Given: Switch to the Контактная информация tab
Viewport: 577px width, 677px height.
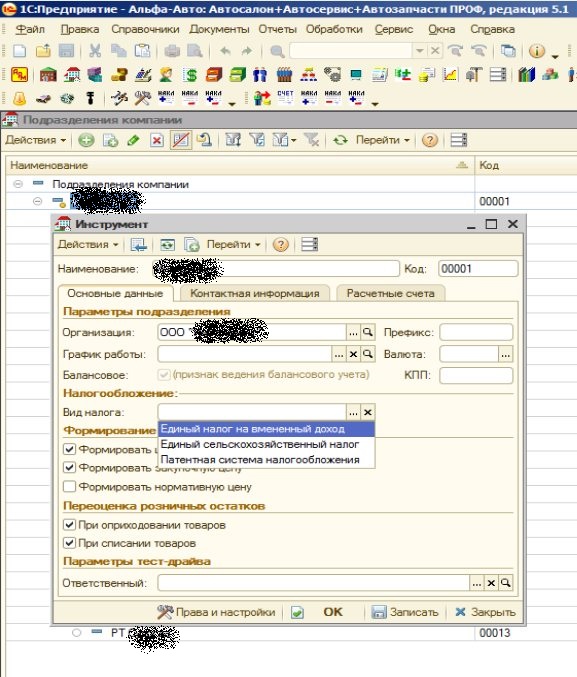Looking at the screenshot, I should [x=255, y=293].
